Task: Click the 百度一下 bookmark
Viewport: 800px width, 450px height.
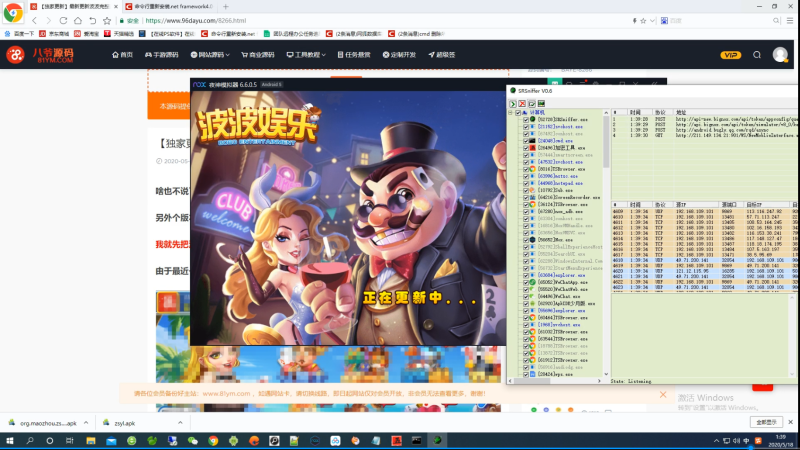Action: 19,34
